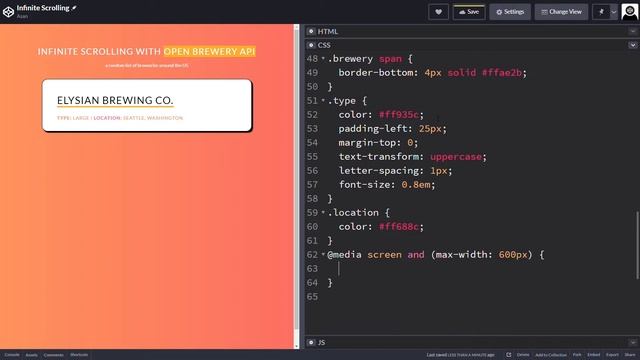Click the Infinite Scrolling pen title
This screenshot has width=640, height=360.
43,8
